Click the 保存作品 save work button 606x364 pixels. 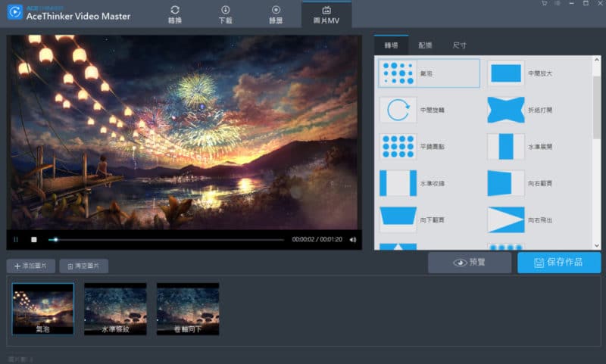coord(559,263)
